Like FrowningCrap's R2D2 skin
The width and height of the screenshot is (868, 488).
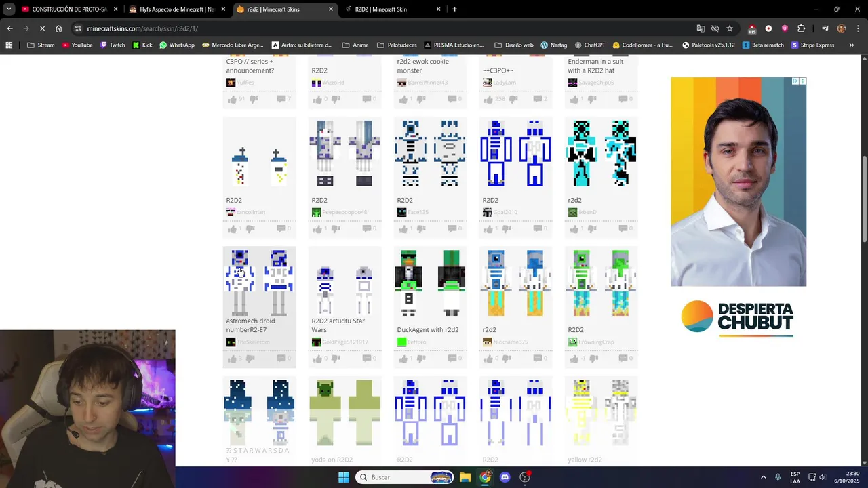pyautogui.click(x=574, y=359)
